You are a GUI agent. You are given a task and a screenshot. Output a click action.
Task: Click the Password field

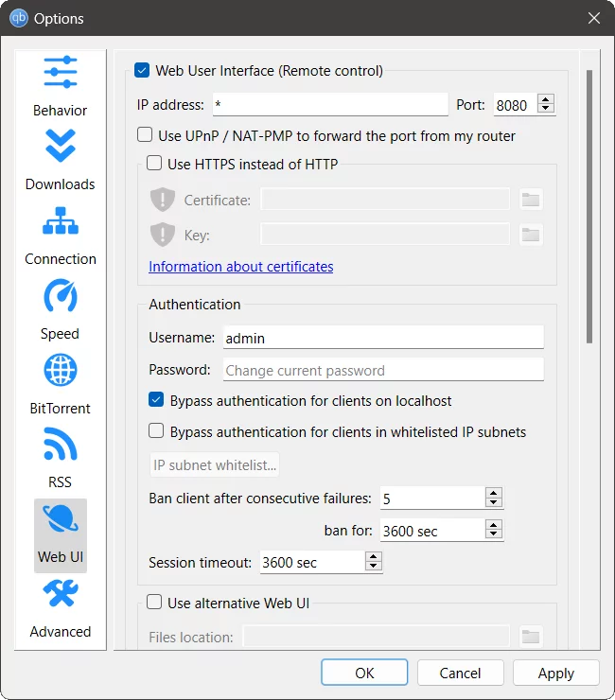383,370
